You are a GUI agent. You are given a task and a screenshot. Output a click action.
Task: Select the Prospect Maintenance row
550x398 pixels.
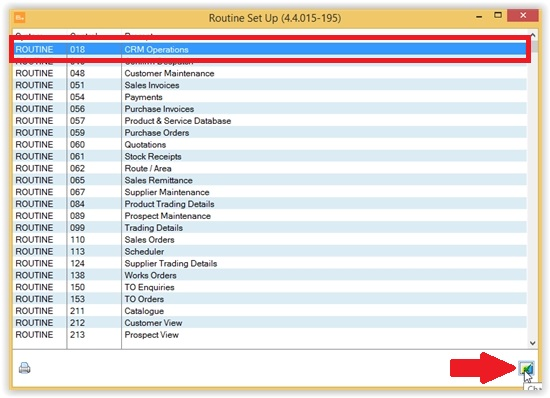tap(269, 216)
